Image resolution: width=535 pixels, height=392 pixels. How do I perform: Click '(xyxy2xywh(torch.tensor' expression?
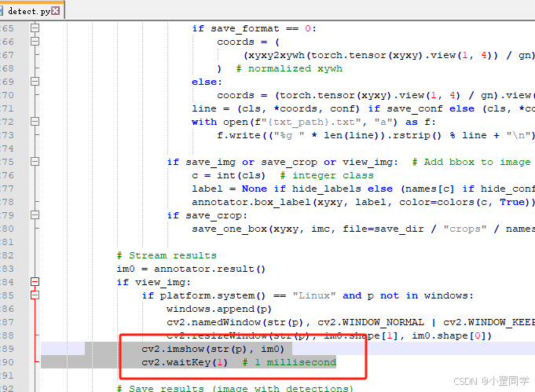[315, 55]
